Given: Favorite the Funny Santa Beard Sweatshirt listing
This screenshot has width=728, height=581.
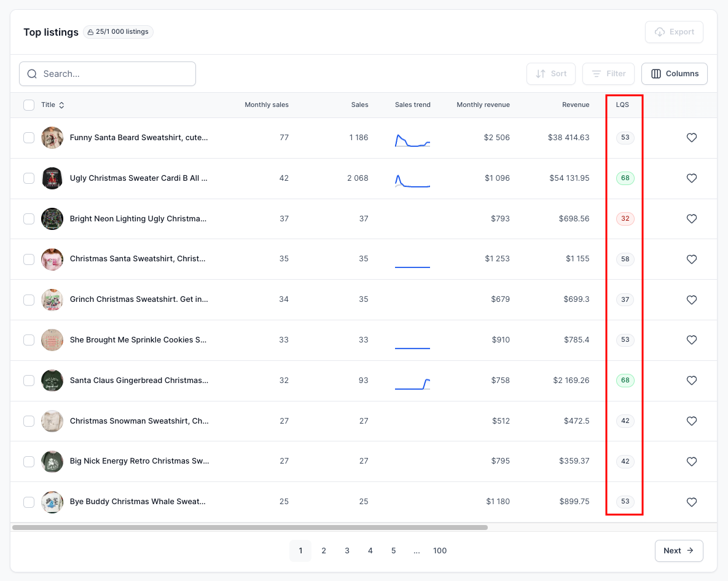Looking at the screenshot, I should pyautogui.click(x=691, y=138).
